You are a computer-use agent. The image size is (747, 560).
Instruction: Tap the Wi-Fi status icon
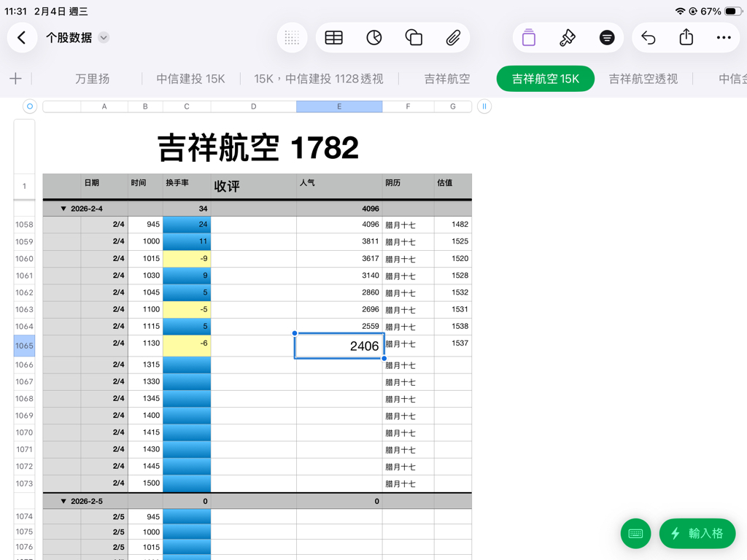pyautogui.click(x=680, y=12)
